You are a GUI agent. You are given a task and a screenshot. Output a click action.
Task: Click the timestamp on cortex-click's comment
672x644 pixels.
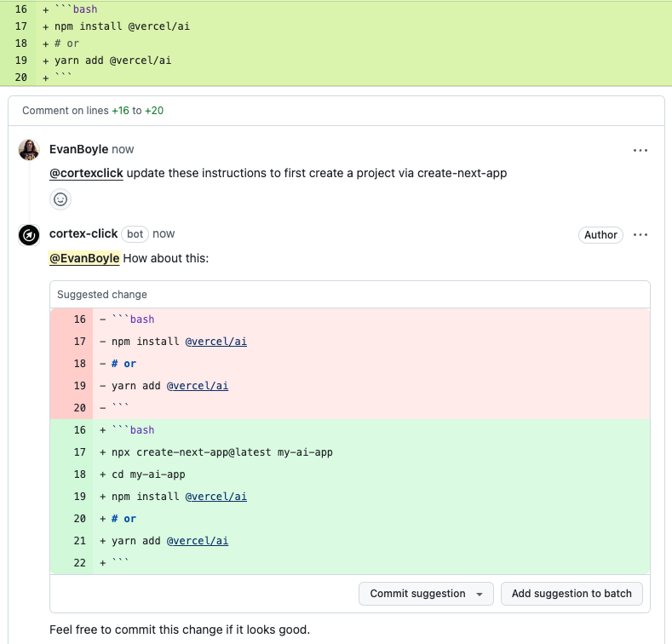point(164,233)
